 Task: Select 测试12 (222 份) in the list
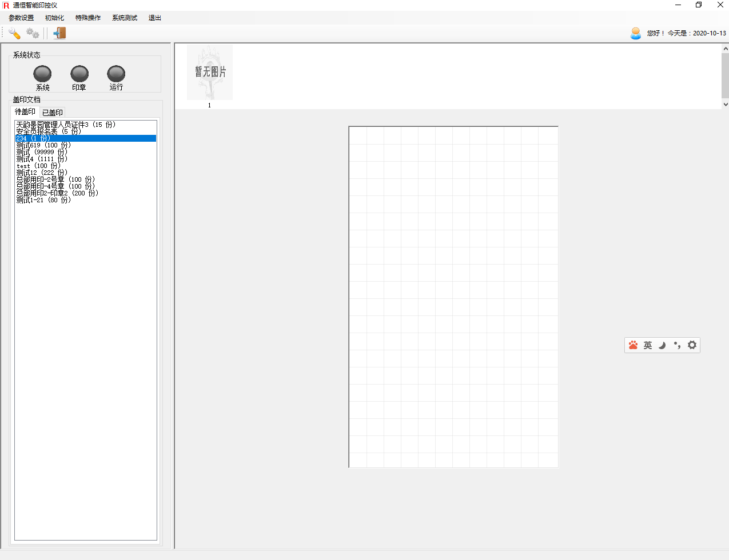tap(86, 173)
